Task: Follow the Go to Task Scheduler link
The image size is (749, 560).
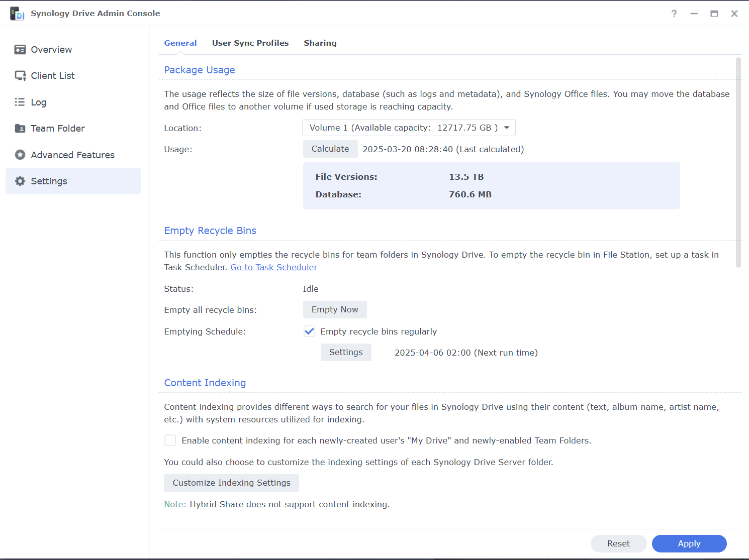Action: [274, 267]
